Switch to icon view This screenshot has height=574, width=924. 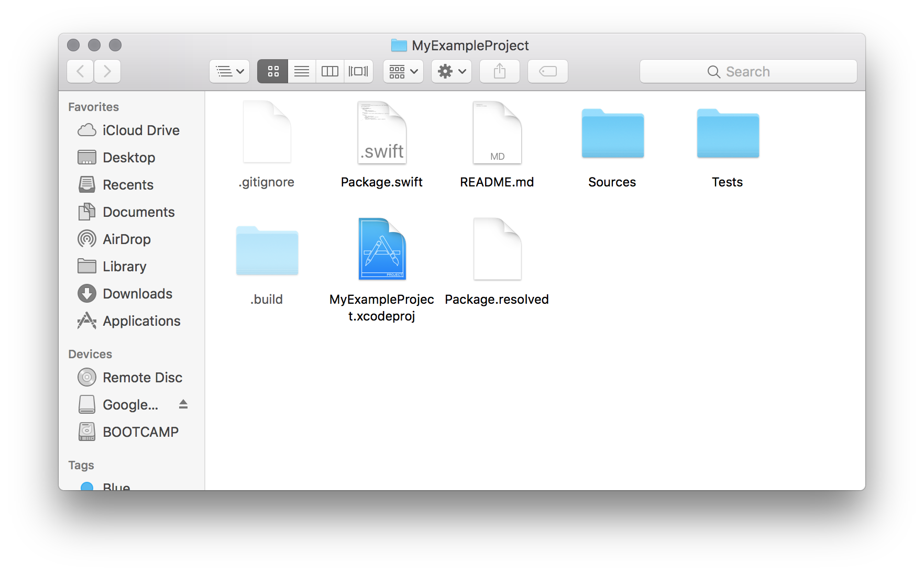click(x=273, y=71)
